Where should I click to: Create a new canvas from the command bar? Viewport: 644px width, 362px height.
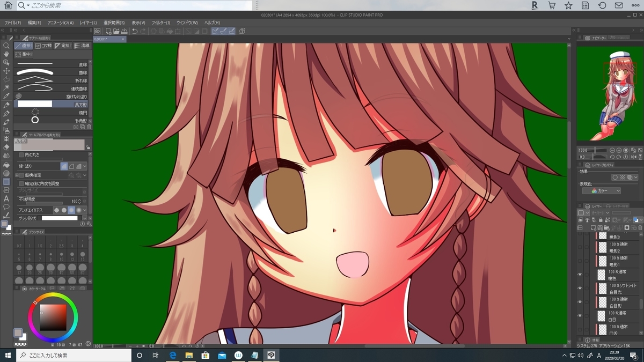tap(108, 31)
